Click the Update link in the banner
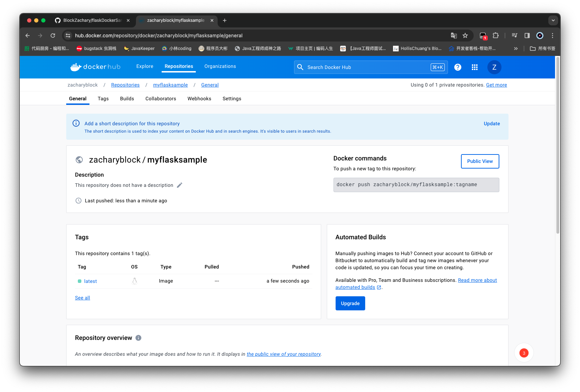The image size is (580, 392). (x=492, y=124)
